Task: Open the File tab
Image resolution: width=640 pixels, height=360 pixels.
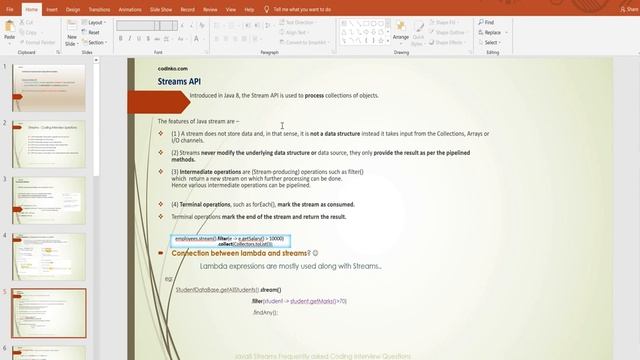Action: [10, 9]
